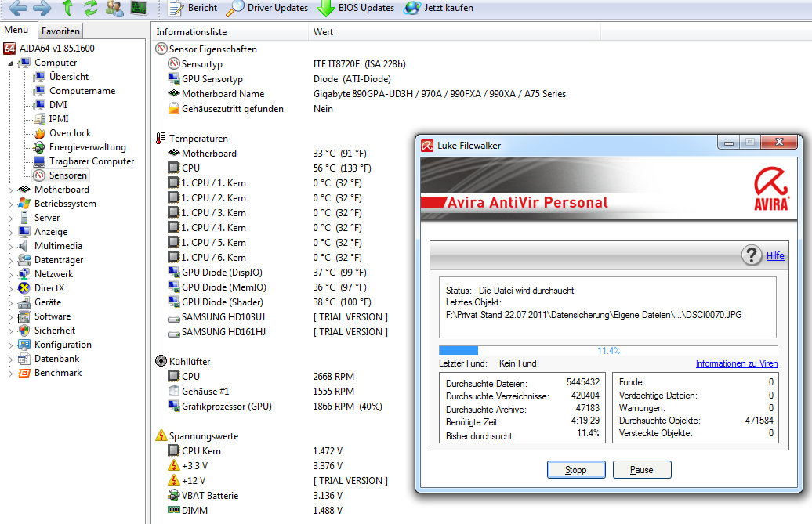
Task: Click the Sensor Eigenschaften group icon
Action: point(161,49)
